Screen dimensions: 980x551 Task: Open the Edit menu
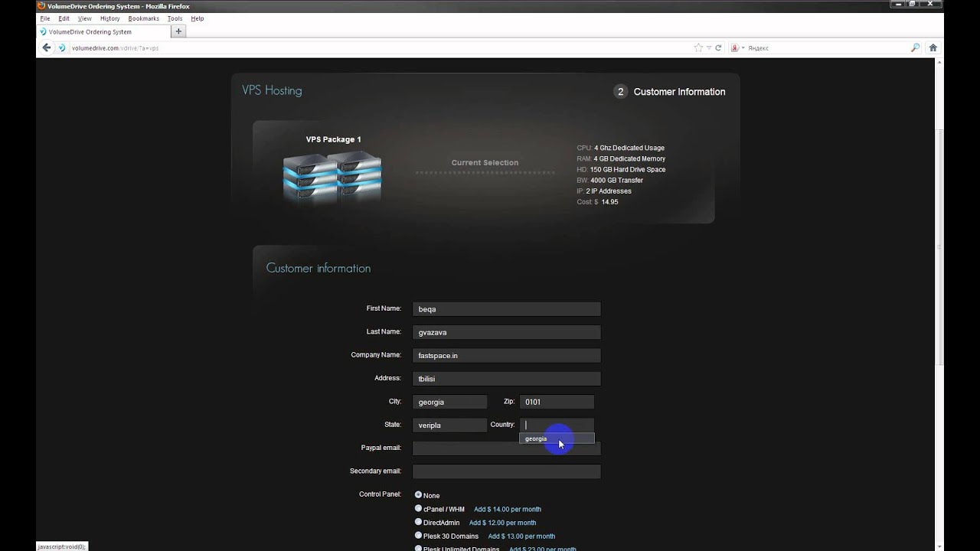click(64, 18)
